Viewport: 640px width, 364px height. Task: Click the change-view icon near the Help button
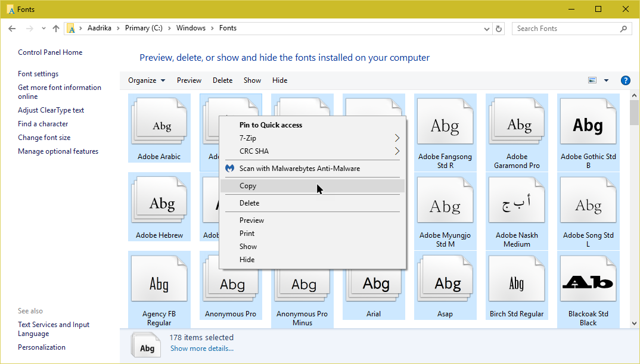click(592, 80)
